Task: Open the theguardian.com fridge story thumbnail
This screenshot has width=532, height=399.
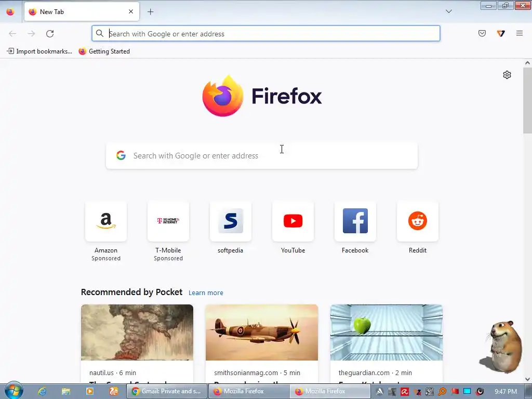Action: point(387,332)
